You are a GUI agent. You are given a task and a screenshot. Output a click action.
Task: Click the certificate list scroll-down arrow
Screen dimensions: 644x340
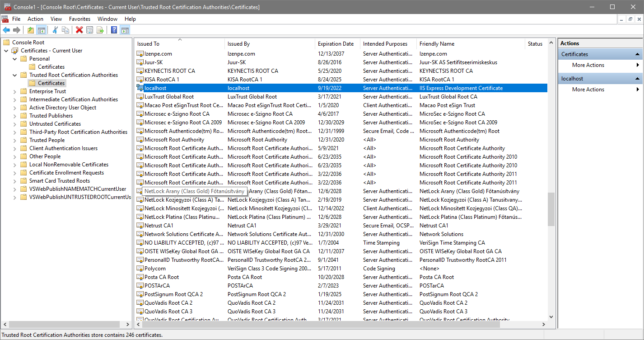tap(551, 317)
